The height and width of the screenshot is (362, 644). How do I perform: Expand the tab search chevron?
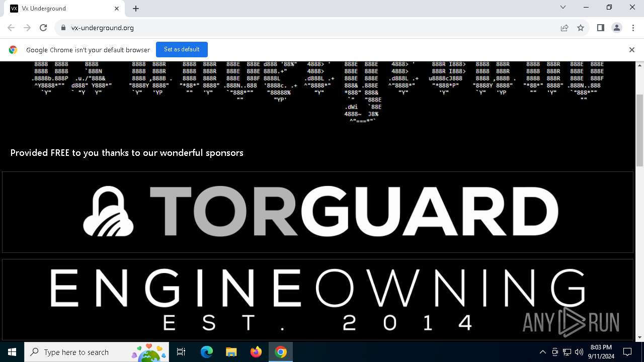tap(563, 7)
